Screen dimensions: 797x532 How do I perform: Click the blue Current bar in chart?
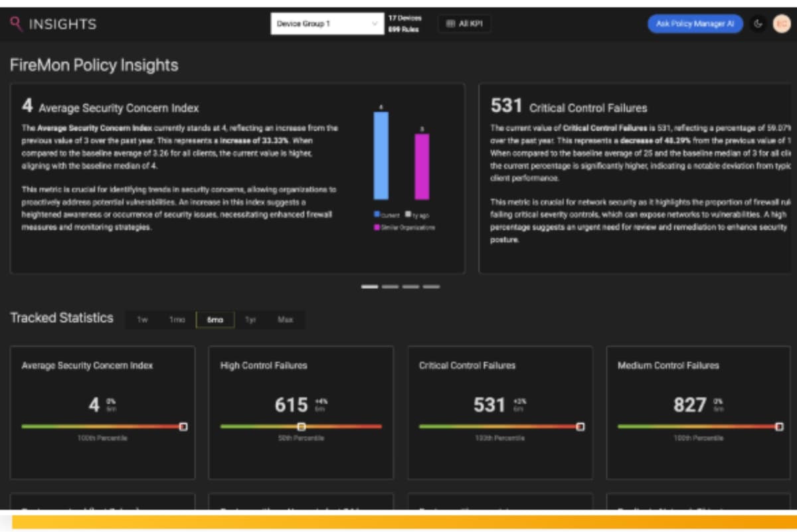(381, 155)
